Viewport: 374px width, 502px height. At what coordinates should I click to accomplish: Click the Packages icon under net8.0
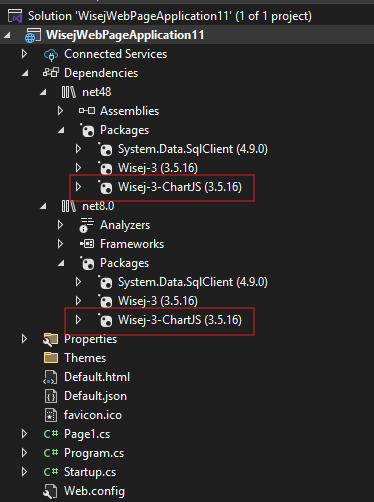click(87, 263)
